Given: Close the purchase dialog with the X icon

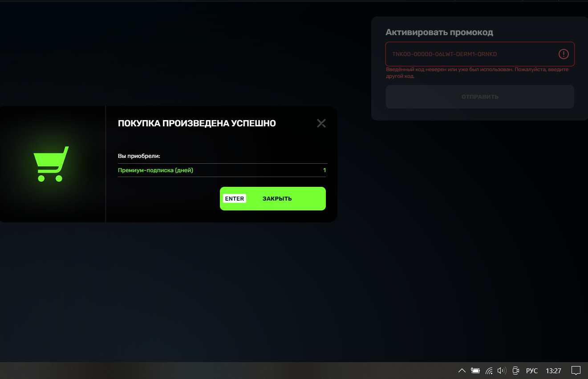Looking at the screenshot, I should point(321,123).
